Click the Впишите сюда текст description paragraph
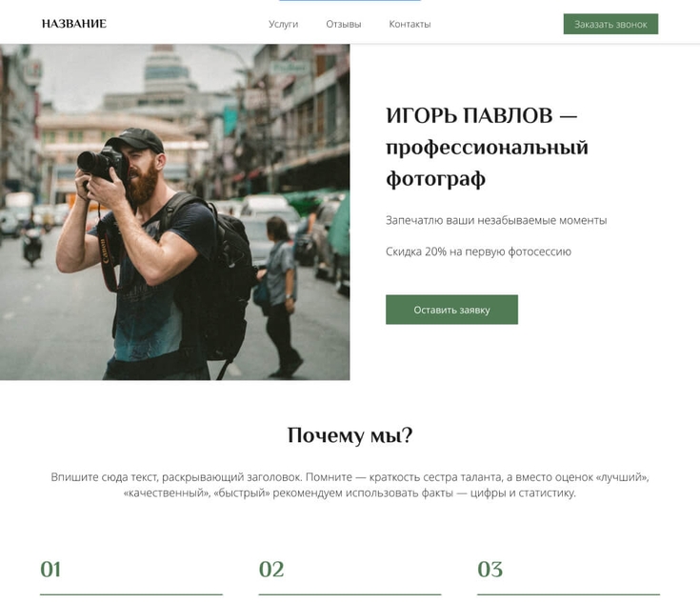The height and width of the screenshot is (603, 700). point(350,485)
